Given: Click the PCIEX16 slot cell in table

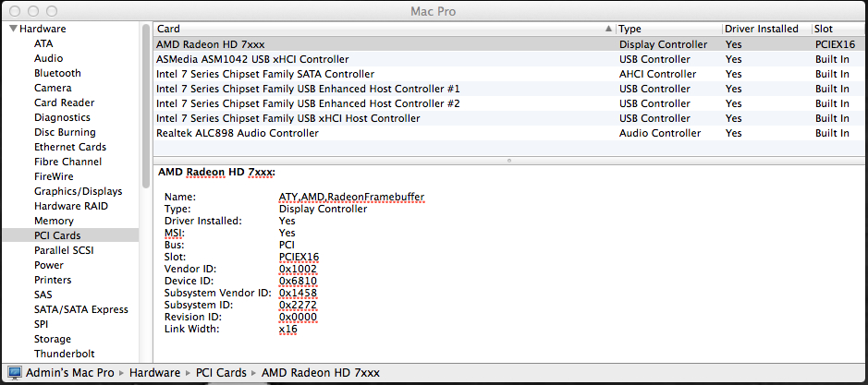Looking at the screenshot, I should pyautogui.click(x=836, y=44).
